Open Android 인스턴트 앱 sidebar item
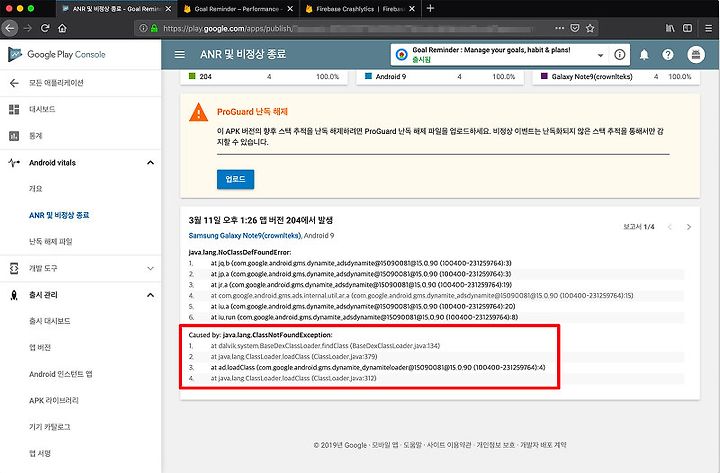Image resolution: width=720 pixels, height=473 pixels. point(61,374)
